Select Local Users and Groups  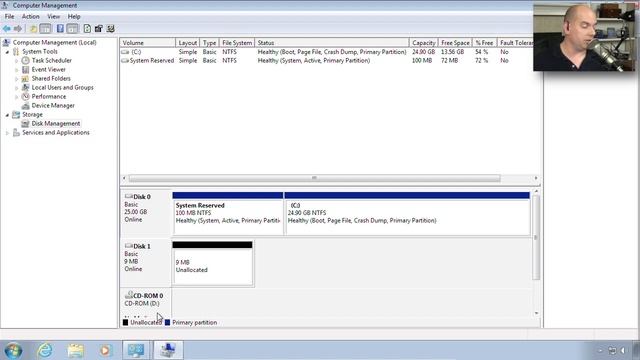(x=62, y=87)
